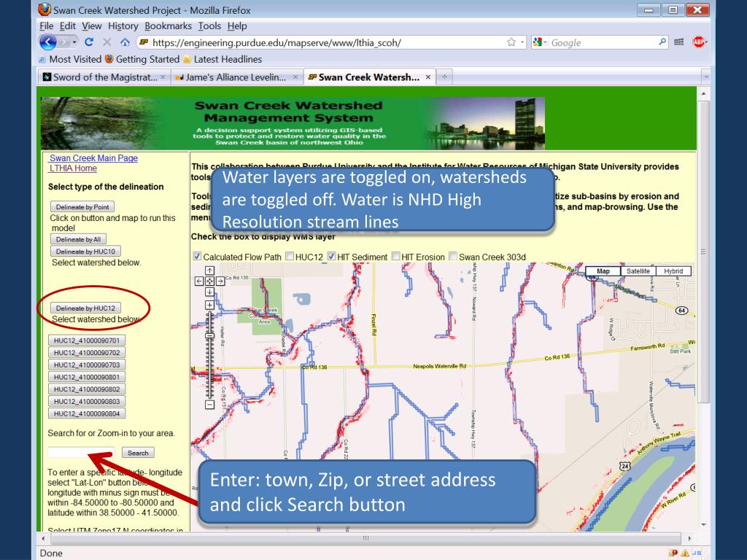747x560 pixels.
Task: Click the Delineate by All button
Action: (78, 239)
